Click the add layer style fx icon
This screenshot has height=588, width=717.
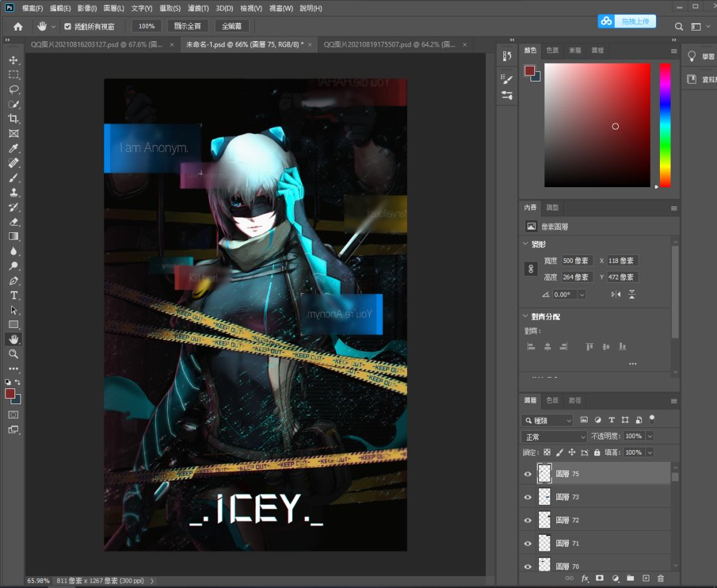pyautogui.click(x=585, y=579)
